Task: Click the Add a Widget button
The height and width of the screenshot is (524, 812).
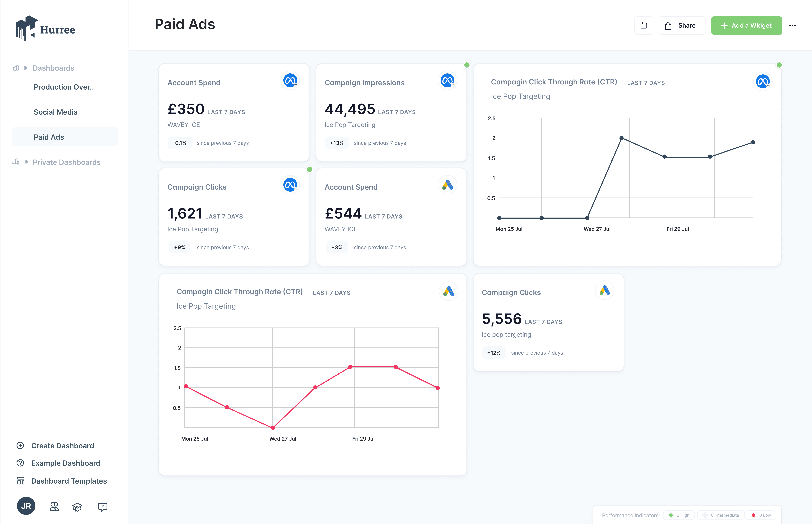Action: point(746,25)
